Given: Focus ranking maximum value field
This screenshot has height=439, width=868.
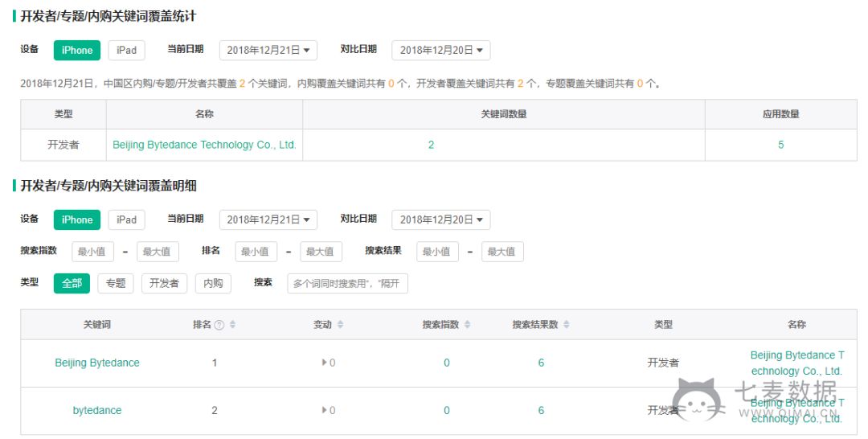Looking at the screenshot, I should click(x=321, y=252).
